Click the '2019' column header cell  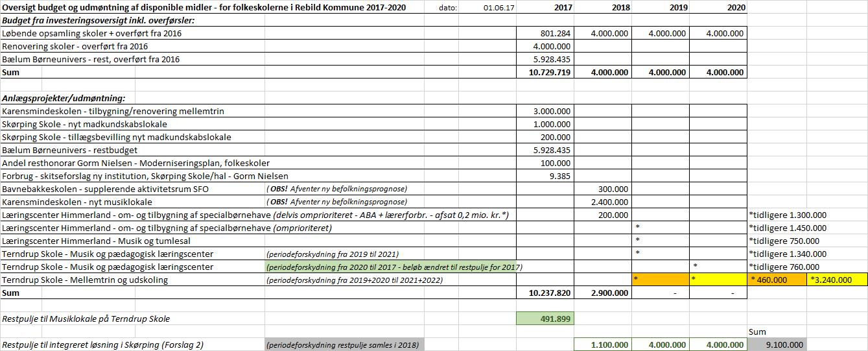tap(678, 8)
